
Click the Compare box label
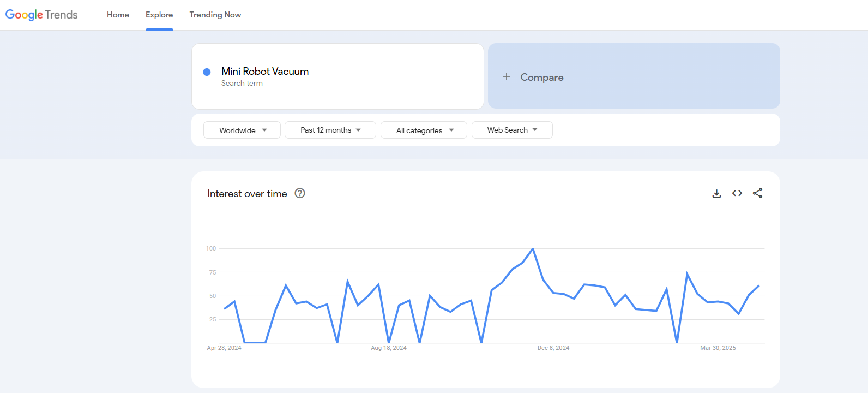[542, 77]
